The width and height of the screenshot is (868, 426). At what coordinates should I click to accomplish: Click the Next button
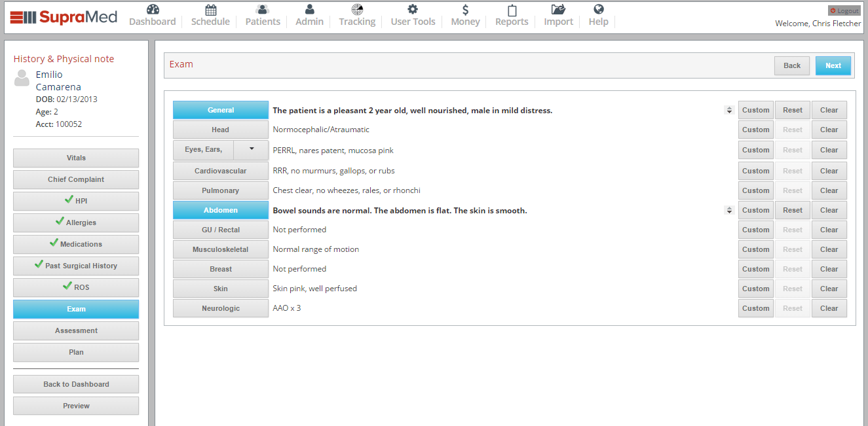pos(833,65)
